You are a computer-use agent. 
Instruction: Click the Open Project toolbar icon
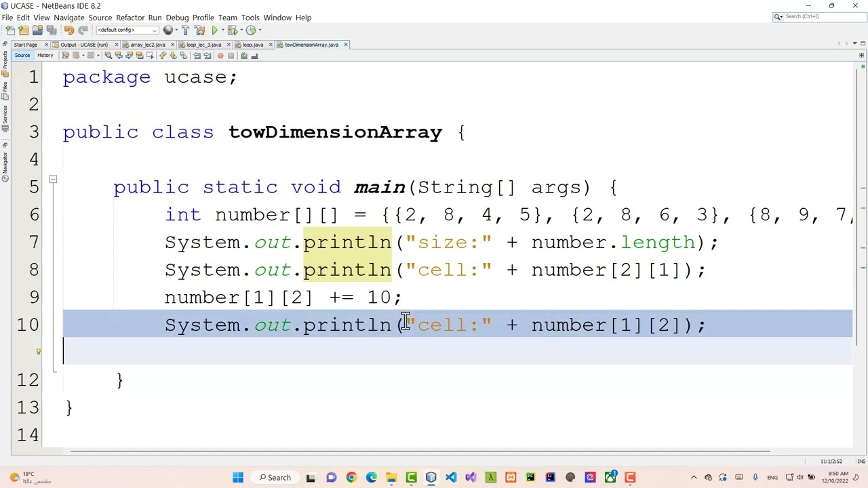point(37,30)
